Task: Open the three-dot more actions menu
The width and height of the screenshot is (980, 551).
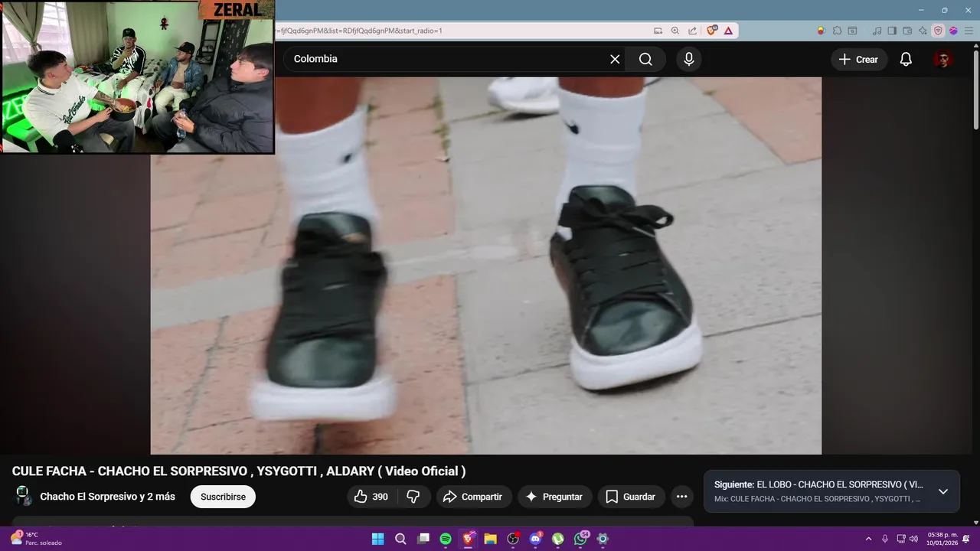Action: 681,497
